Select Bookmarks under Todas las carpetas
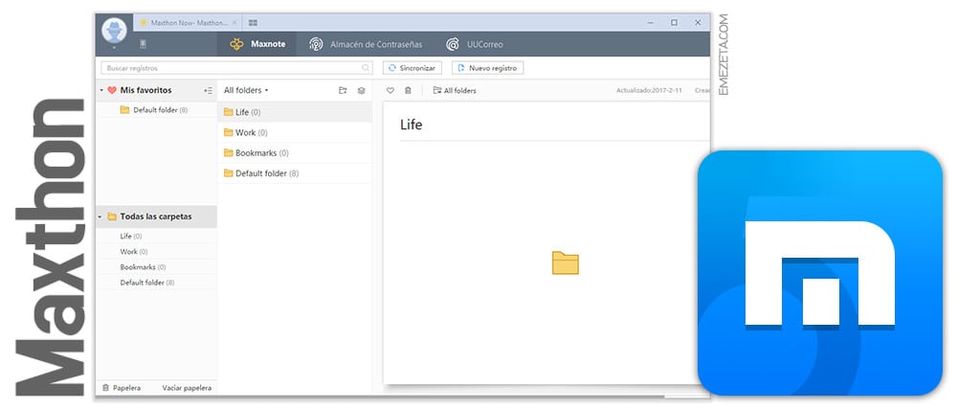The image size is (980, 410). pyautogui.click(x=156, y=267)
